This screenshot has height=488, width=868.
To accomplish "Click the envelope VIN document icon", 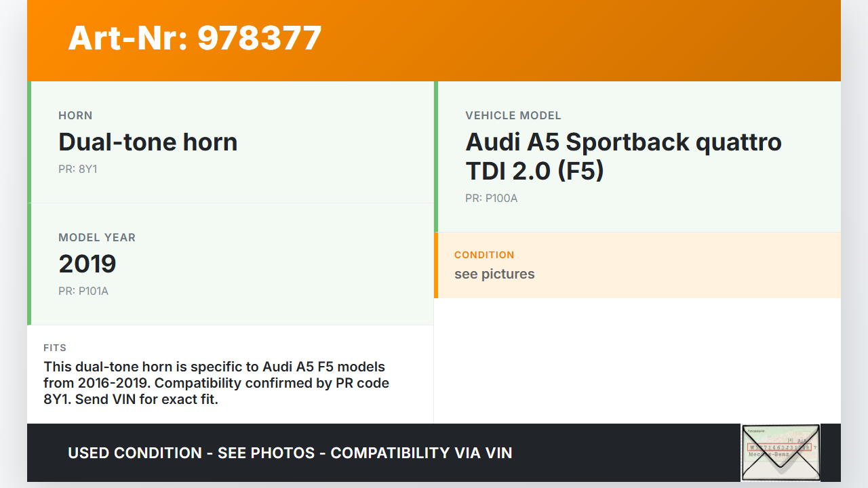I will pyautogui.click(x=781, y=452).
